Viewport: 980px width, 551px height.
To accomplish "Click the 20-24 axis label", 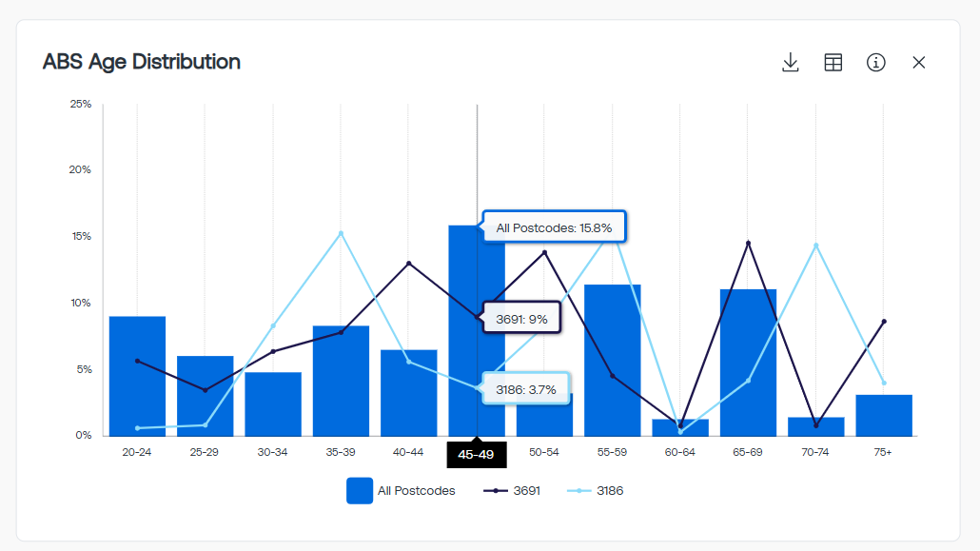I will pos(137,452).
